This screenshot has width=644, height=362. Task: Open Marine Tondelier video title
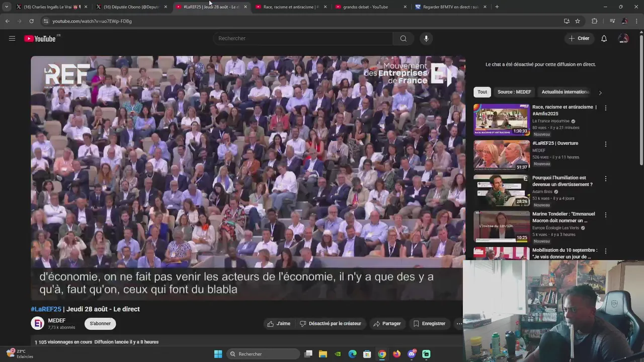coord(563,217)
